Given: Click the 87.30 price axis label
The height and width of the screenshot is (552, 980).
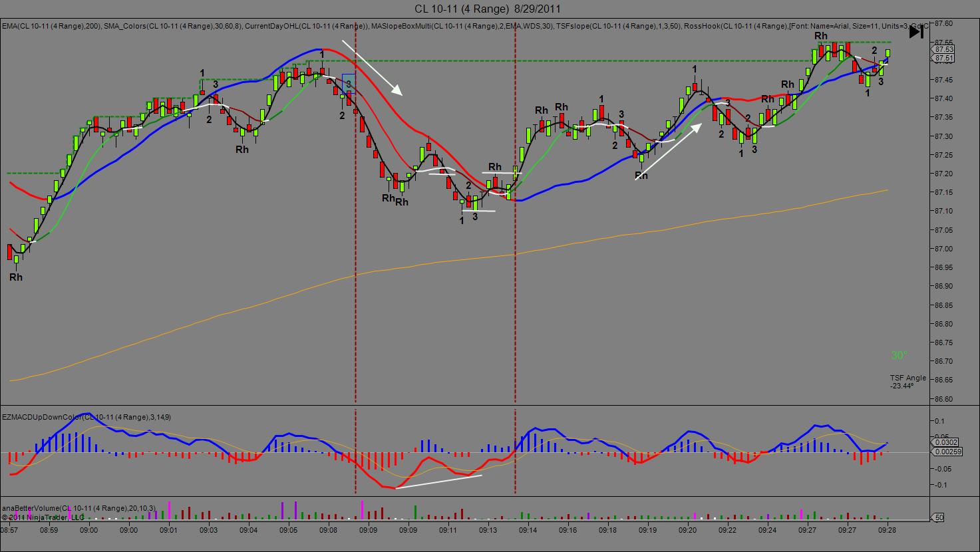Looking at the screenshot, I should click(x=944, y=136).
